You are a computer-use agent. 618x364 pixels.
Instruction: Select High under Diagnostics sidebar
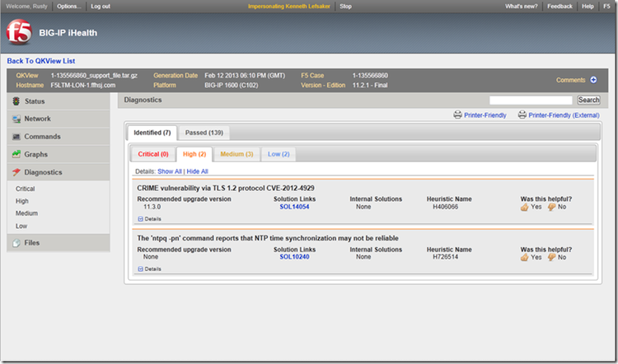point(22,201)
